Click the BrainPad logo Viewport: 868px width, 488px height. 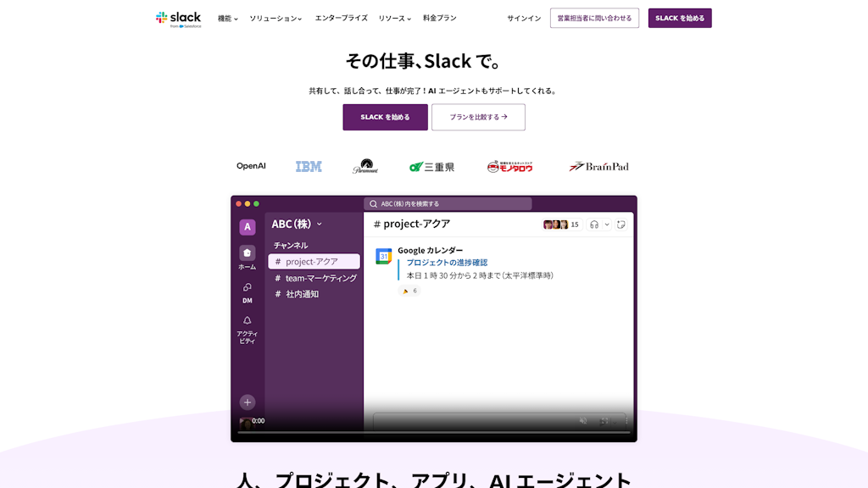pyautogui.click(x=599, y=167)
